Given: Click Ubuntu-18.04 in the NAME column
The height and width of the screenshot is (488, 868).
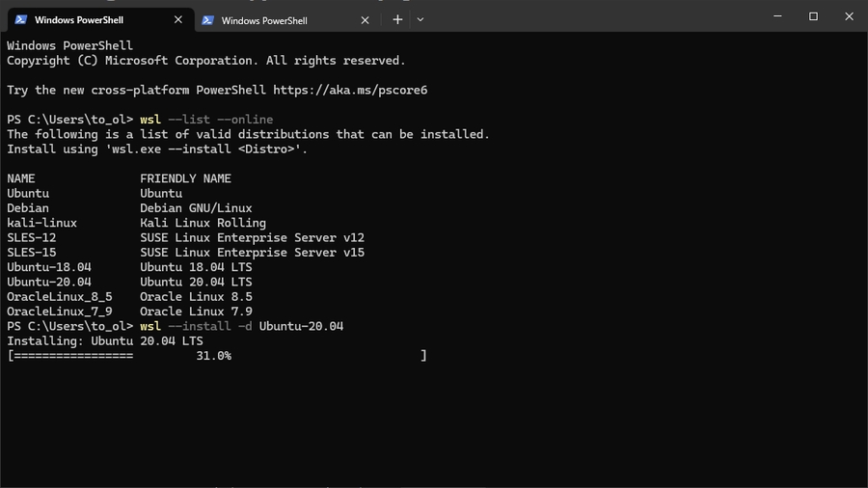Looking at the screenshot, I should [49, 267].
